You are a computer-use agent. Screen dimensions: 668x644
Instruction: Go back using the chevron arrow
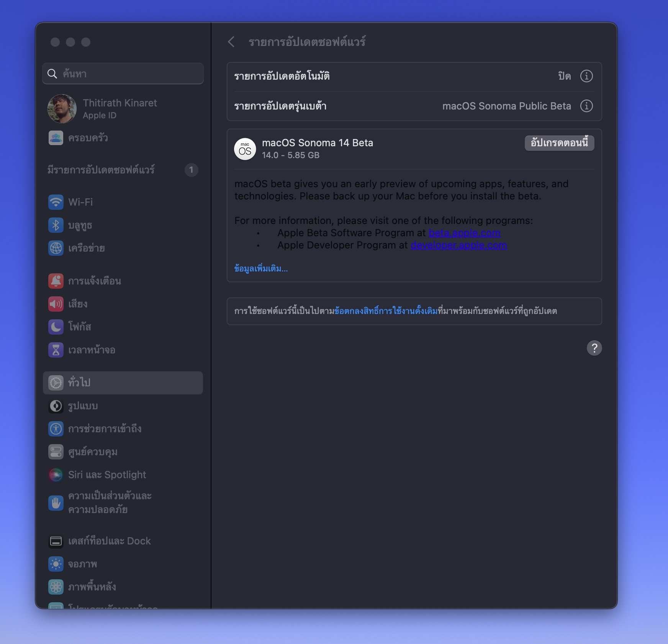[231, 42]
